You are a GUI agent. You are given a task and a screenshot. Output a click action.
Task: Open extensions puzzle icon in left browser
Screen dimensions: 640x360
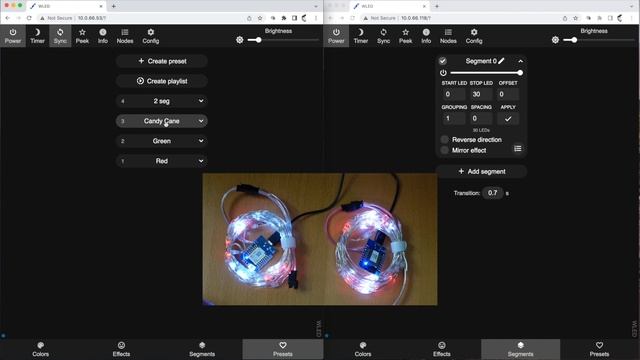[284, 18]
